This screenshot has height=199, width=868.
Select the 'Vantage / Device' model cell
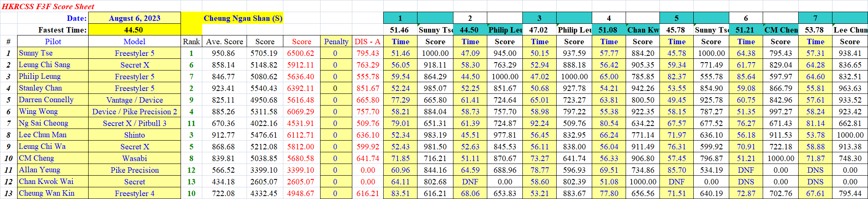[x=135, y=100]
